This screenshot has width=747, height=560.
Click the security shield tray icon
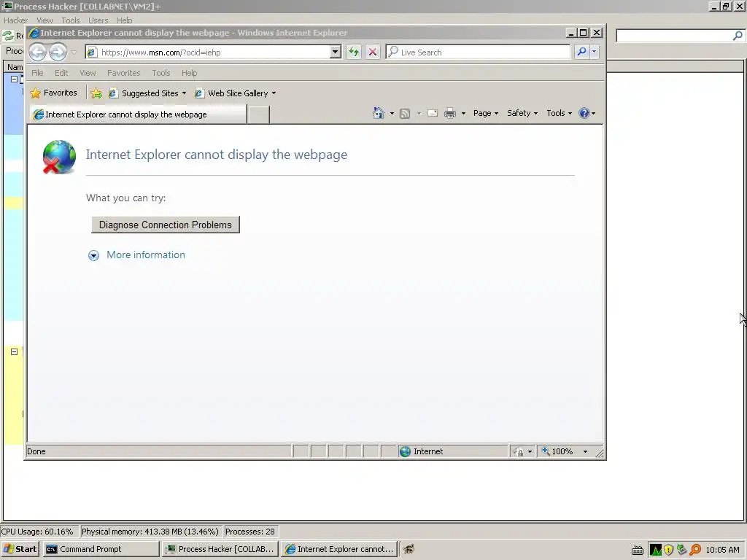click(x=669, y=550)
